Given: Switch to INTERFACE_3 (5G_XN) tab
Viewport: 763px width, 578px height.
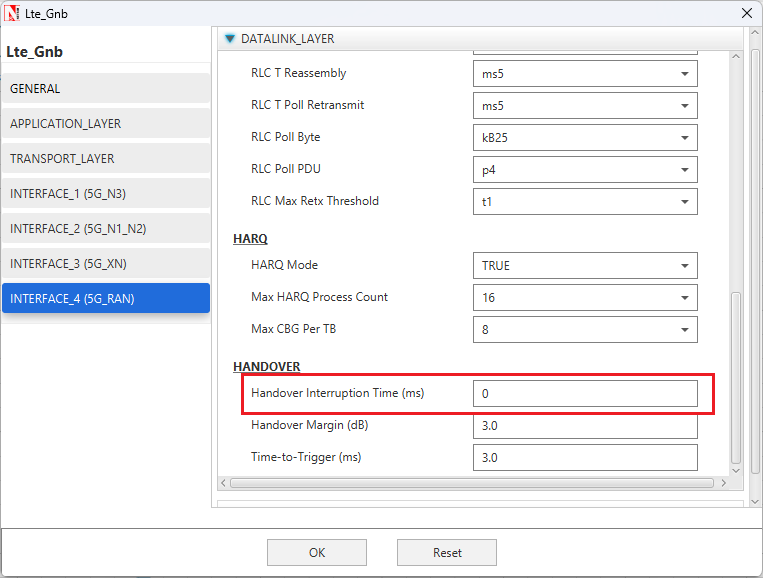Looking at the screenshot, I should click(106, 264).
